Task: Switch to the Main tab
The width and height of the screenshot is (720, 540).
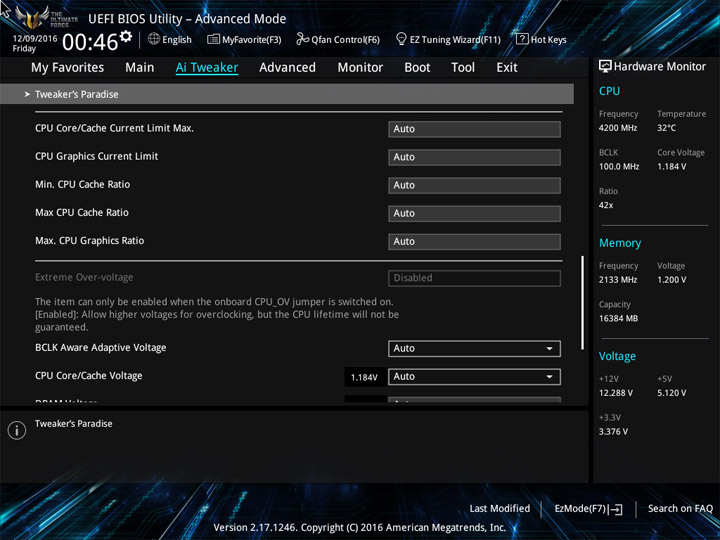Action: tap(140, 68)
